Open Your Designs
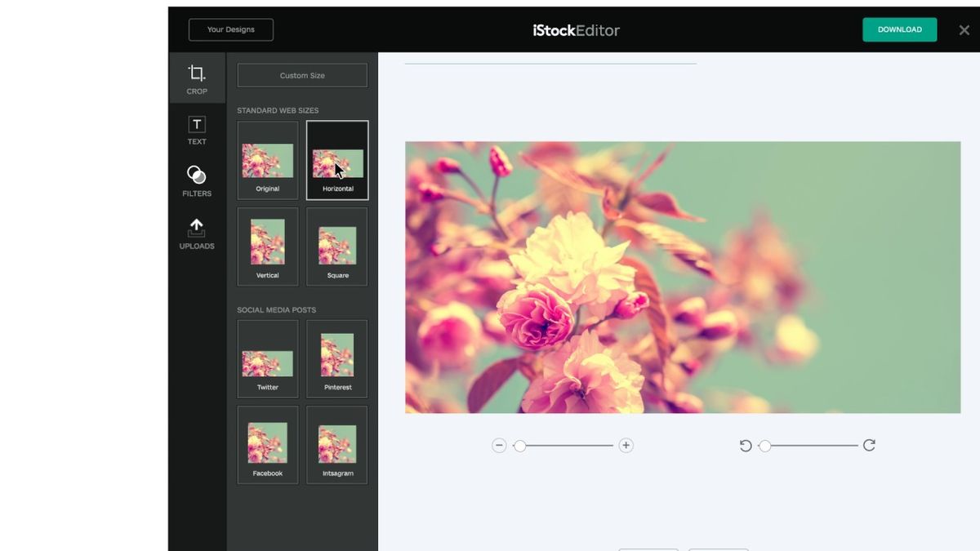The image size is (980, 551). 231,29
